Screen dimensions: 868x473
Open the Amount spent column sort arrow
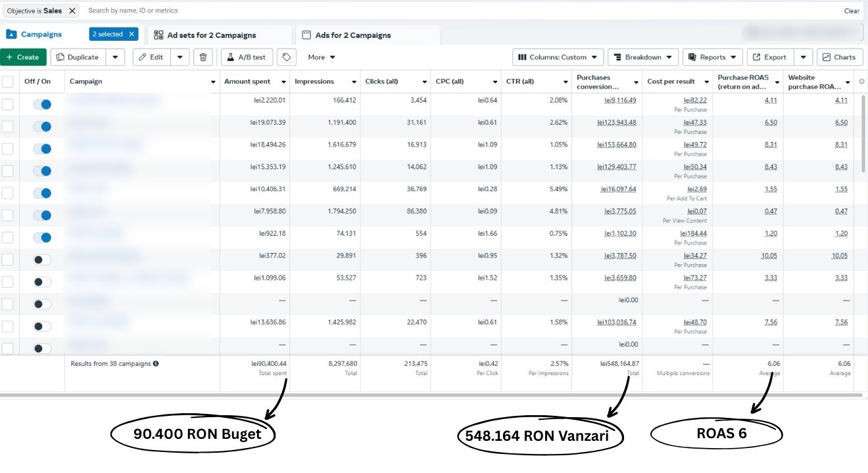pyautogui.click(x=283, y=82)
